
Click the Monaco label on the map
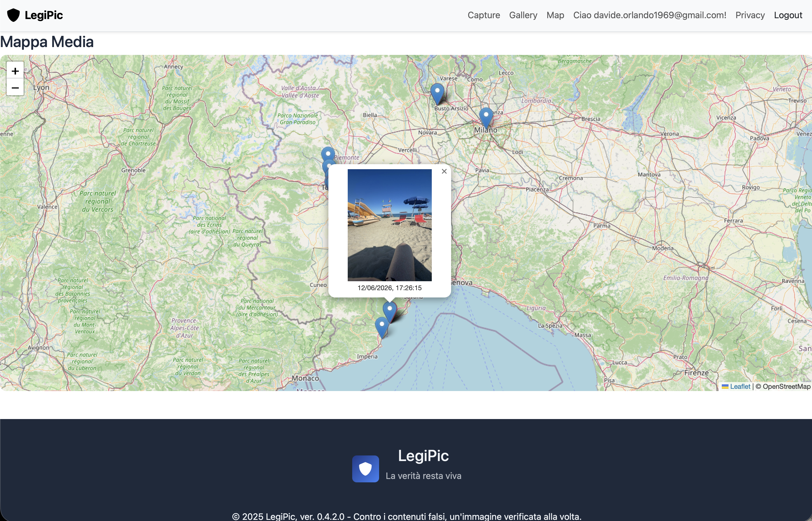pyautogui.click(x=305, y=378)
